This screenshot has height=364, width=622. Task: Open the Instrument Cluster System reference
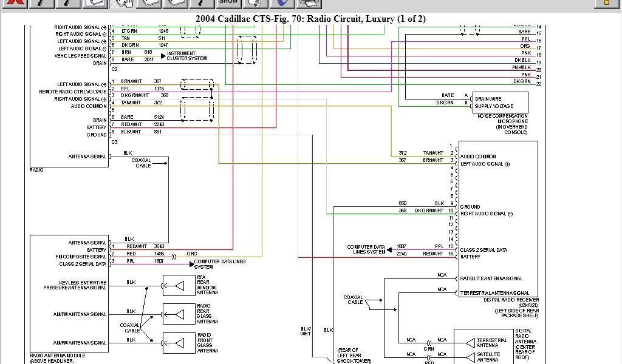pos(186,56)
